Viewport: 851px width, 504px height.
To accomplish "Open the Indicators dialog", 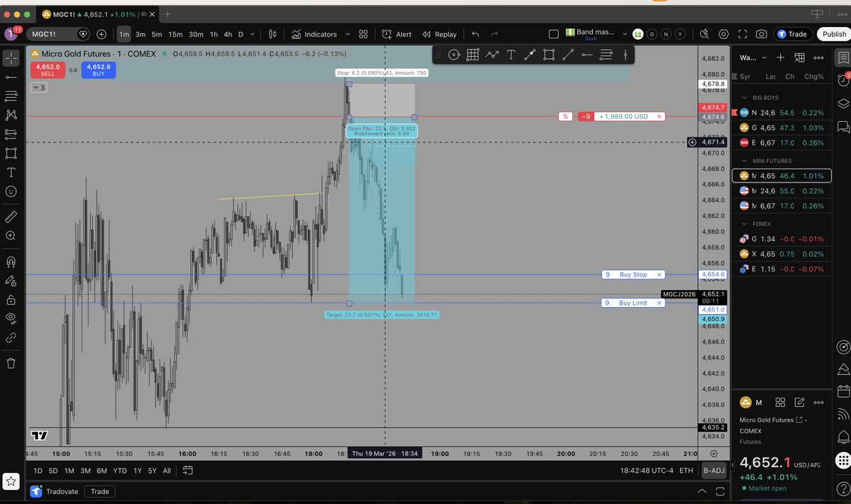I will tap(313, 34).
